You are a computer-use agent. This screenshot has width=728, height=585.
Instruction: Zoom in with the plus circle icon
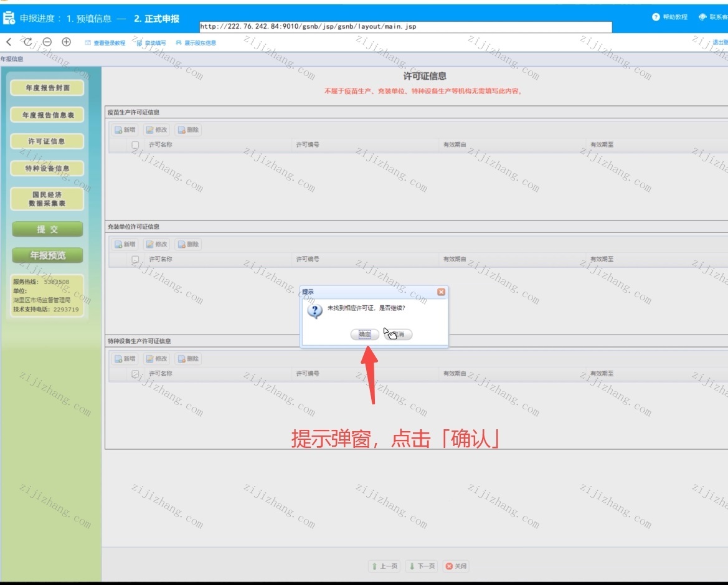(x=67, y=42)
